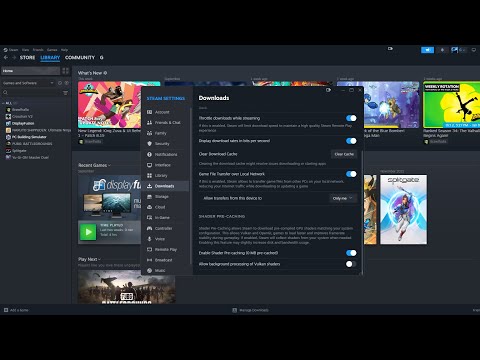Screen dimensions: 480x360
Task: Expand the Play Next dropdown
Action: pos(89,259)
